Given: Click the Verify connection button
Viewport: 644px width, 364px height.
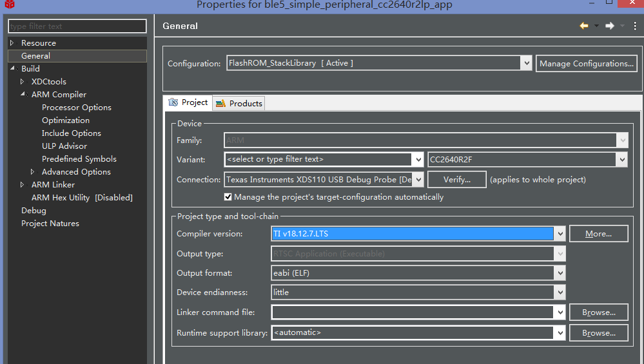Looking at the screenshot, I should coord(457,179).
